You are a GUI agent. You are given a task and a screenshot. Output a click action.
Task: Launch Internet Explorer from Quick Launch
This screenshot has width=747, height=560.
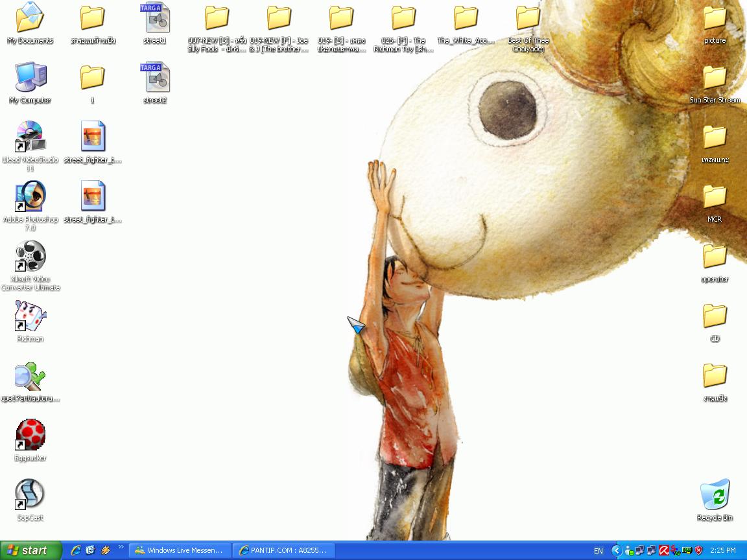point(76,550)
